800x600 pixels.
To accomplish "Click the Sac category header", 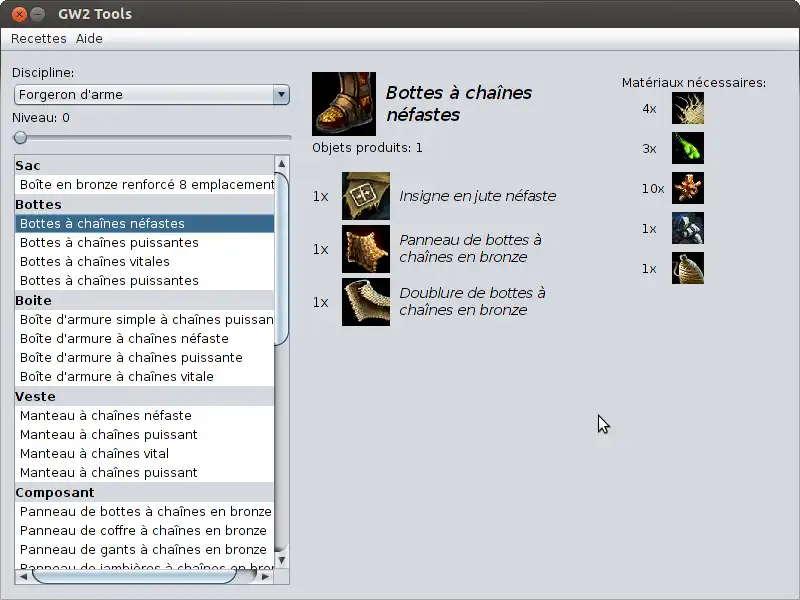I will coord(144,165).
